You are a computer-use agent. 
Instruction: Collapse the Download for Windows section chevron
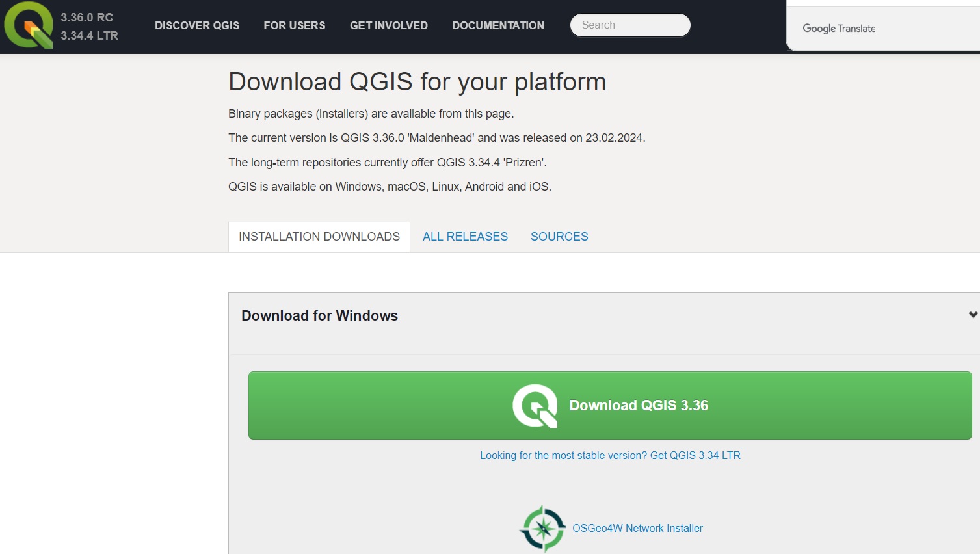[x=973, y=315]
